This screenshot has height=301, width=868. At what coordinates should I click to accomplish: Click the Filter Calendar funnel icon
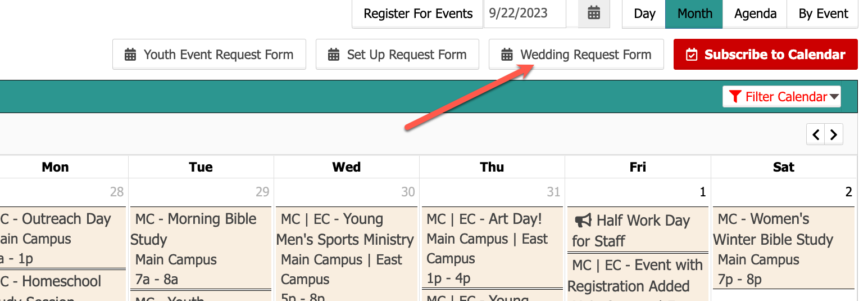[x=735, y=97]
